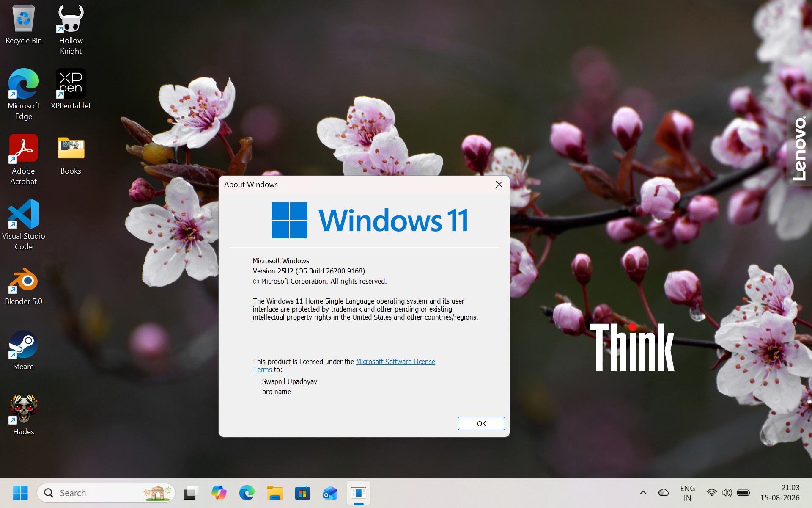
Task: Select the Microsoft Edge desktop shortcut
Action: click(x=24, y=94)
